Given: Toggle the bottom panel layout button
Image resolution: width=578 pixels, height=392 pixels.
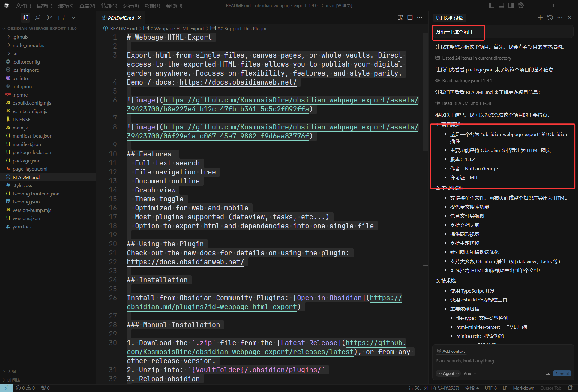Looking at the screenshot, I should tap(501, 5).
